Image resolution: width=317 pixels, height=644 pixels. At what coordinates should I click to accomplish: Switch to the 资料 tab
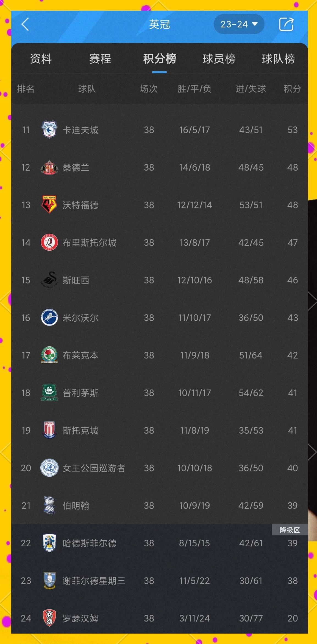coord(41,59)
